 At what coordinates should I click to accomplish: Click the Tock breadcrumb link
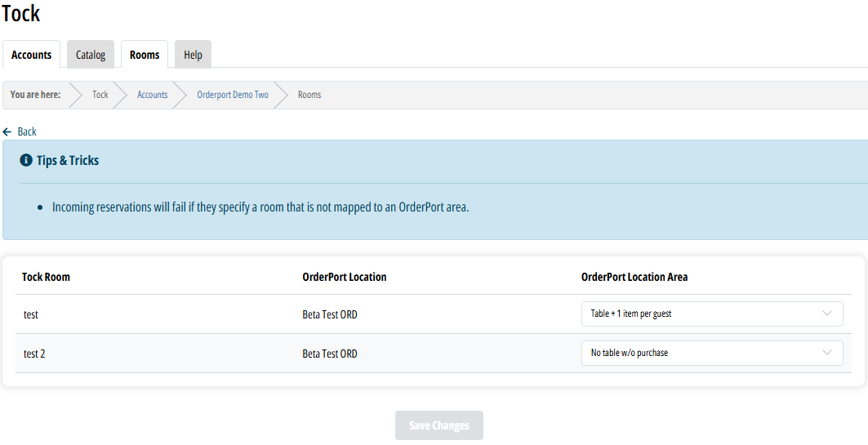(100, 95)
